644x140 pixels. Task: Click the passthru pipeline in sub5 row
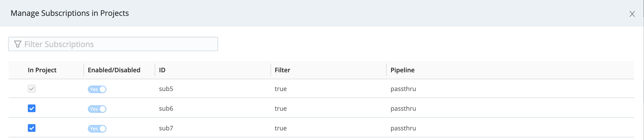click(403, 89)
